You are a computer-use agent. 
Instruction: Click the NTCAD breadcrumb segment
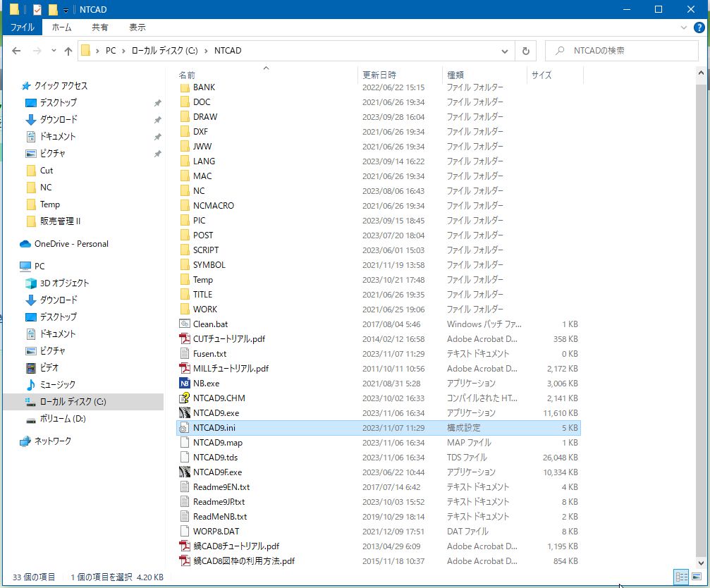(x=228, y=51)
